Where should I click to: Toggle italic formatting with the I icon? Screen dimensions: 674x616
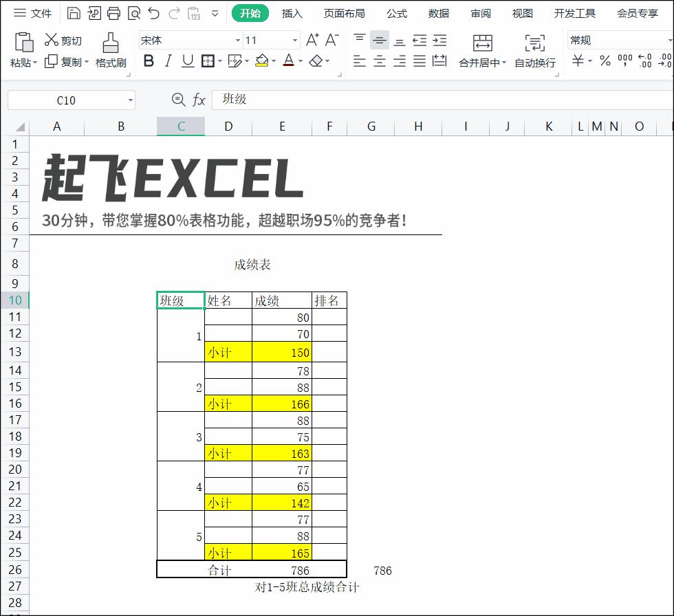click(x=168, y=61)
